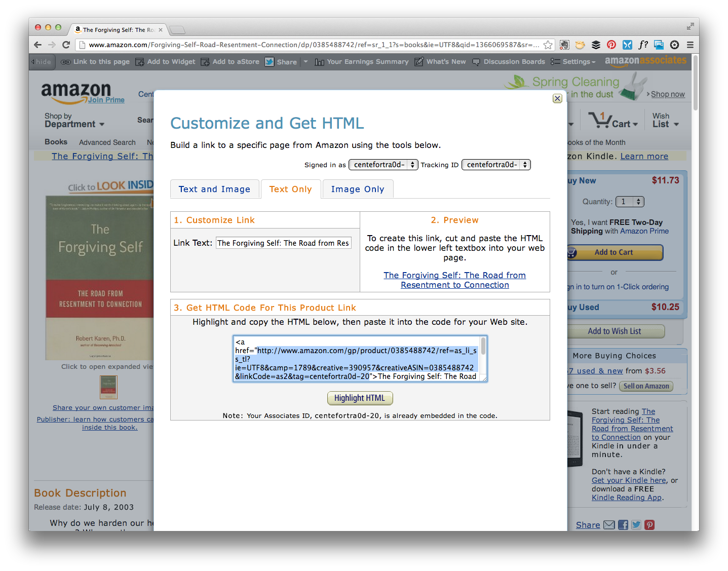
Task: Click the Your Earnings Summary chart icon
Action: (319, 62)
